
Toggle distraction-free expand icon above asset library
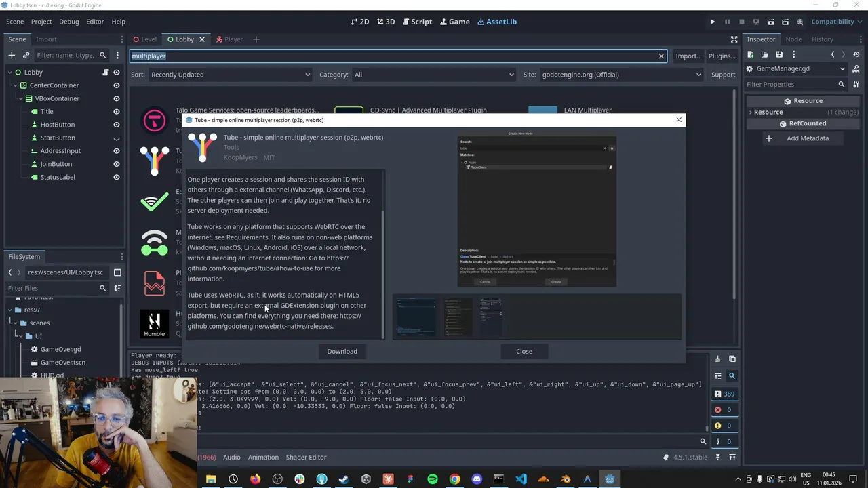pyautogui.click(x=734, y=39)
